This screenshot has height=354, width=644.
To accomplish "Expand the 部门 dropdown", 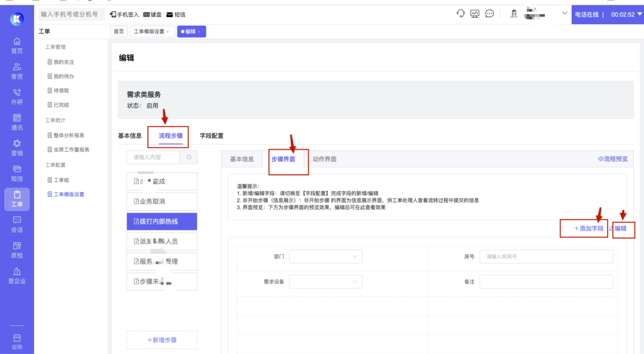I will coord(326,257).
